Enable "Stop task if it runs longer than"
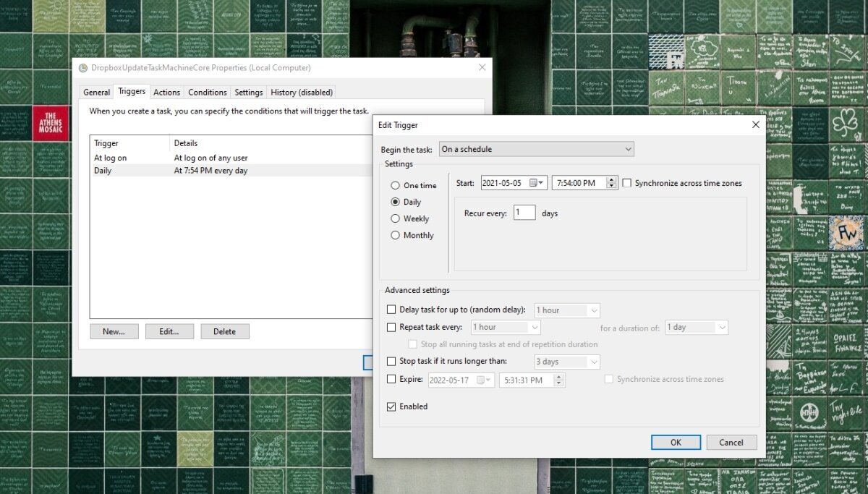The width and height of the screenshot is (868, 494). [391, 361]
